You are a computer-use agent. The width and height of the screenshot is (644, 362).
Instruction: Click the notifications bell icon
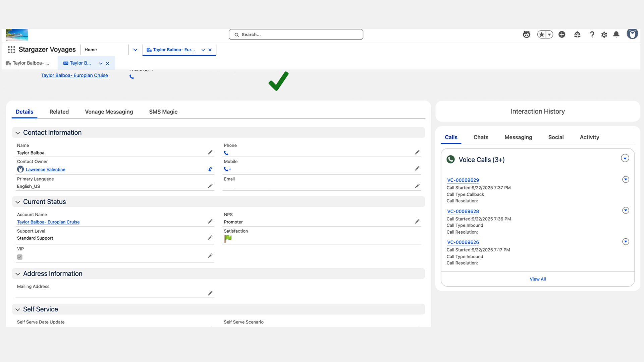tap(616, 35)
